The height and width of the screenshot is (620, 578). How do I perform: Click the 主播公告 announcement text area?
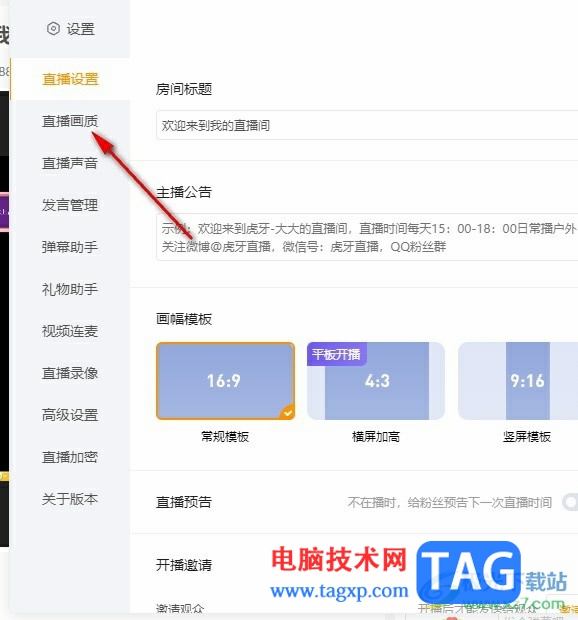coord(367,237)
